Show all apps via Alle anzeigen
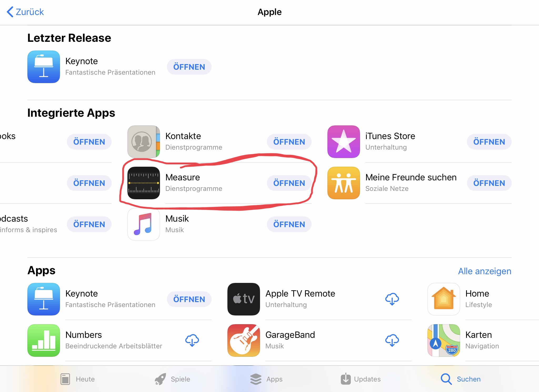This screenshot has height=392, width=539. click(485, 271)
